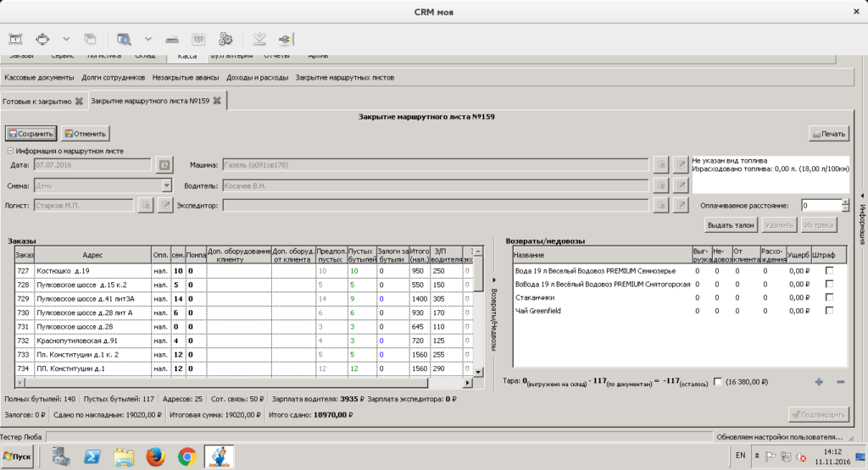Collapse the vertical 'Возвраты/Недовозы' side arrow

(x=494, y=280)
